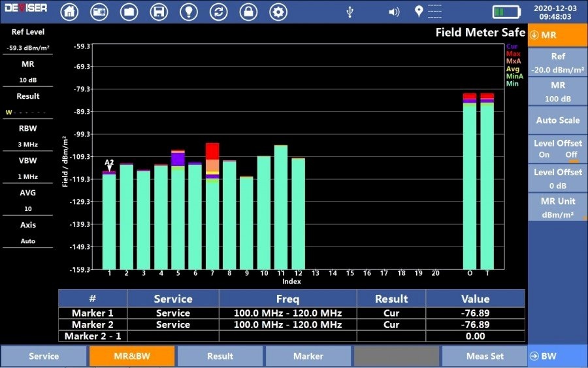This screenshot has height=368, width=588.
Task: Open the MR Unit dBm/m² selector
Action: [557, 207]
